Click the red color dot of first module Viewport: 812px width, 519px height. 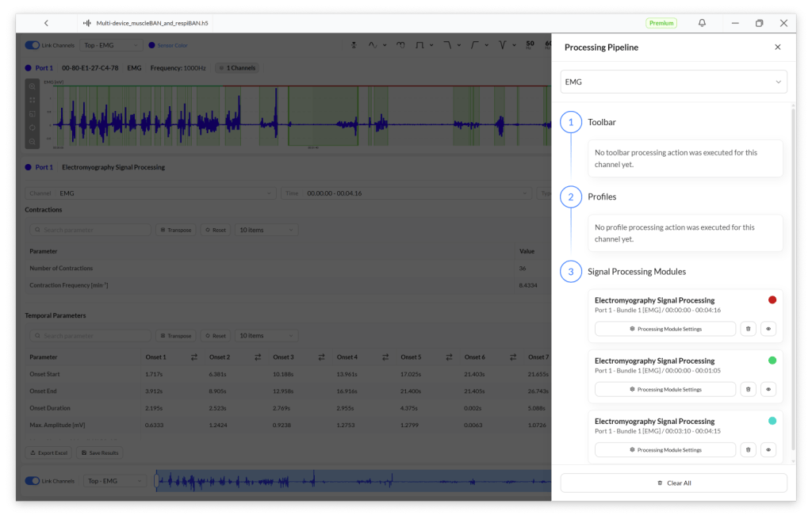tap(772, 300)
